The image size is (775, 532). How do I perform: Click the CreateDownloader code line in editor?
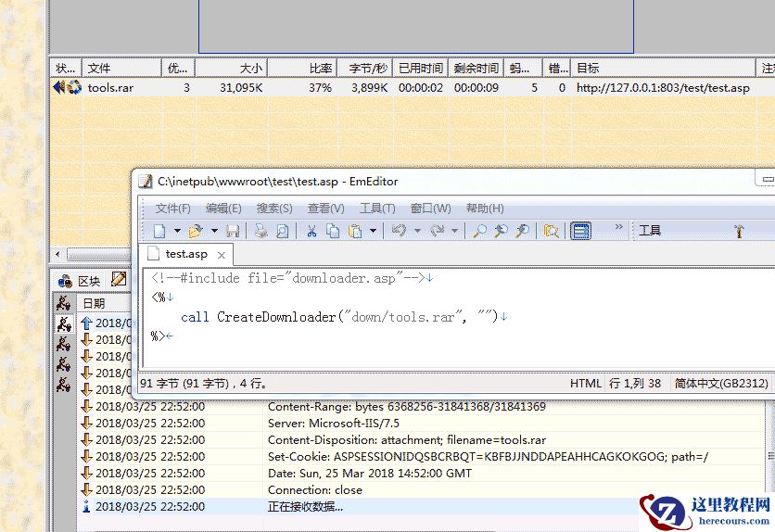tap(338, 317)
